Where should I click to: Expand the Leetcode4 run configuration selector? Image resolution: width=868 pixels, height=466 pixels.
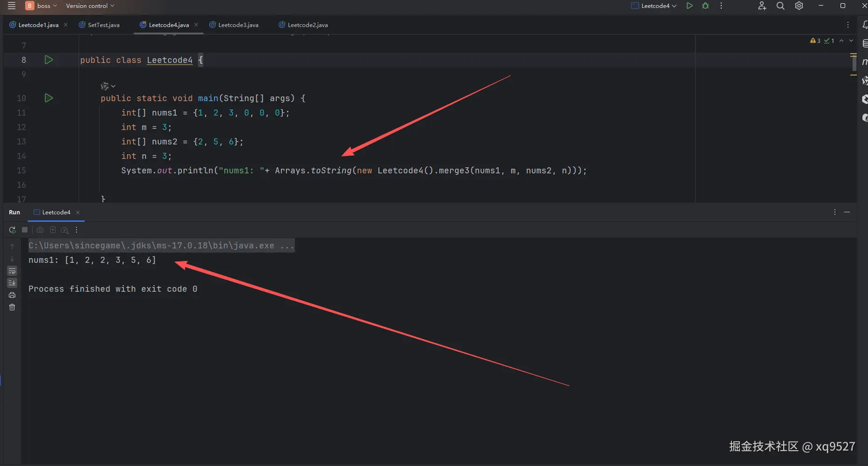coord(654,6)
